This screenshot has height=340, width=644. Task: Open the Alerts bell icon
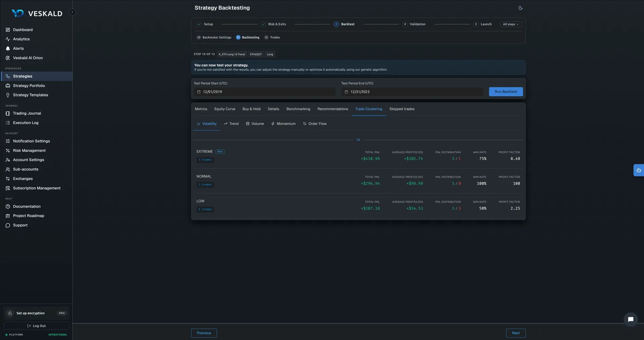point(8,49)
